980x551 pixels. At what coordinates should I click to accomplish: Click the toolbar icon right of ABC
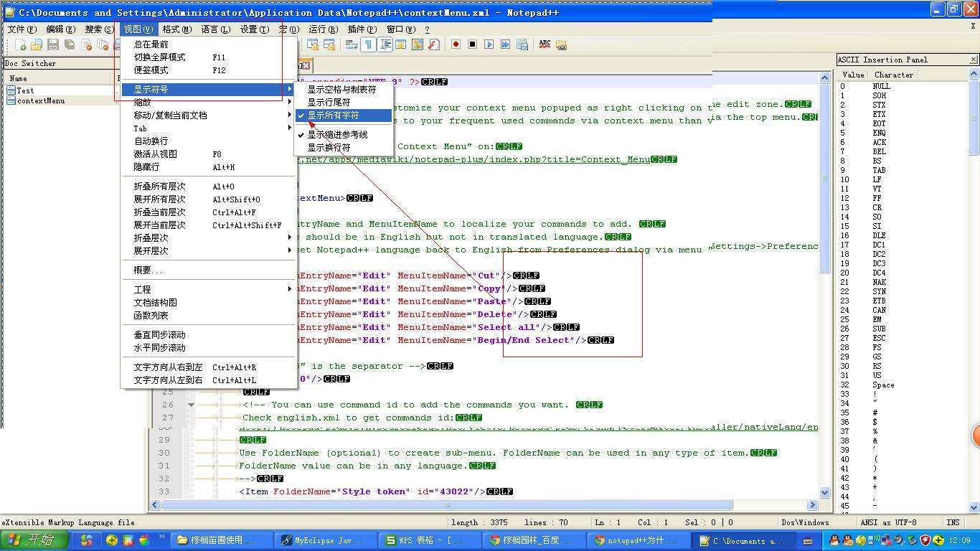point(561,44)
